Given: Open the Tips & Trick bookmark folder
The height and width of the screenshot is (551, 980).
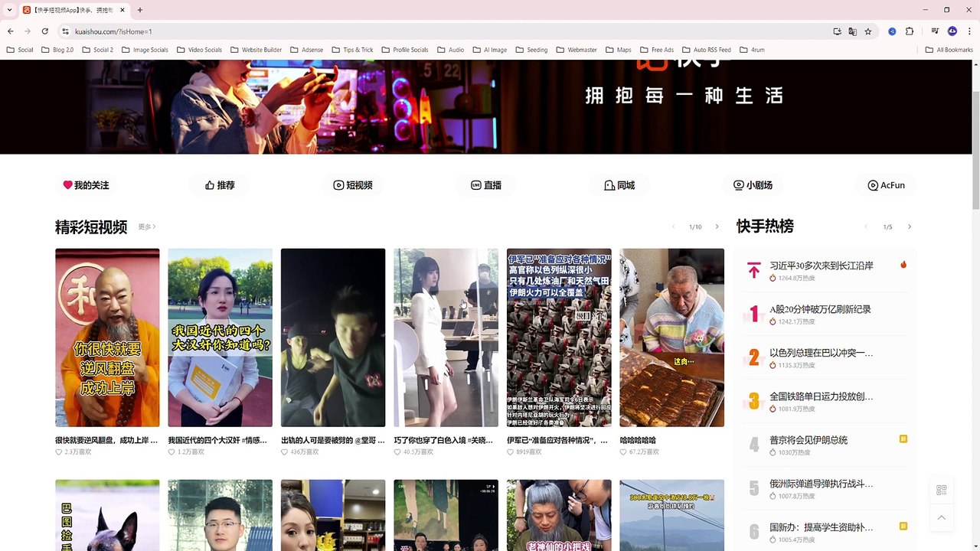Looking at the screenshot, I should pos(352,50).
